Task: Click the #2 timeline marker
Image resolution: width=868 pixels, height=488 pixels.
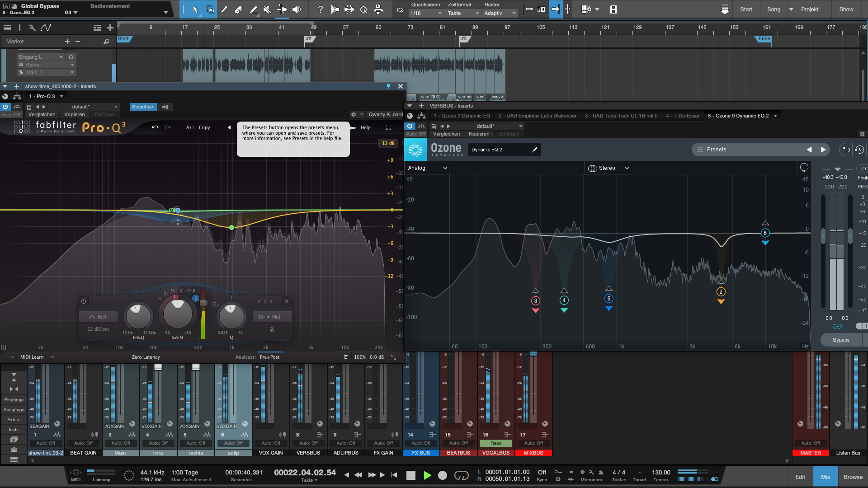Action: (x=309, y=39)
